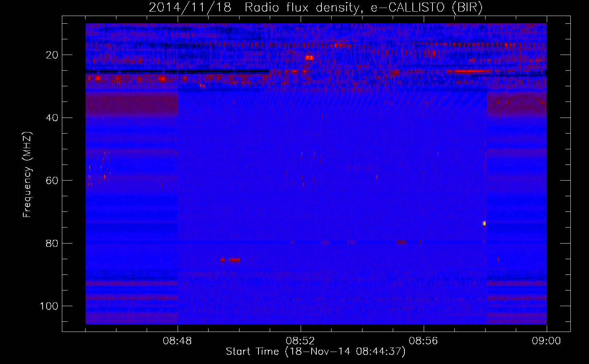Viewport: 589px width, 364px height.
Task: Click the red patch near 20 MHz at 08:52
Action: pos(309,58)
